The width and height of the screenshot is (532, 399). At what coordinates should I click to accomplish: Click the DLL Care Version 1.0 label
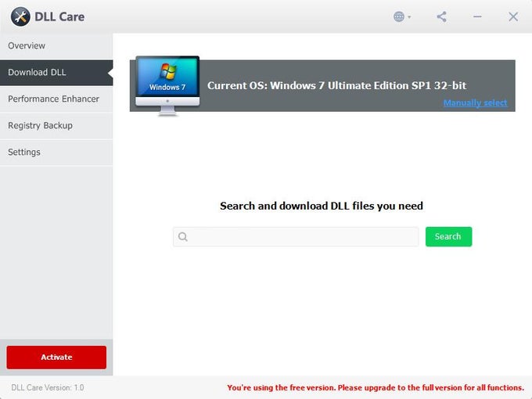tap(48, 388)
